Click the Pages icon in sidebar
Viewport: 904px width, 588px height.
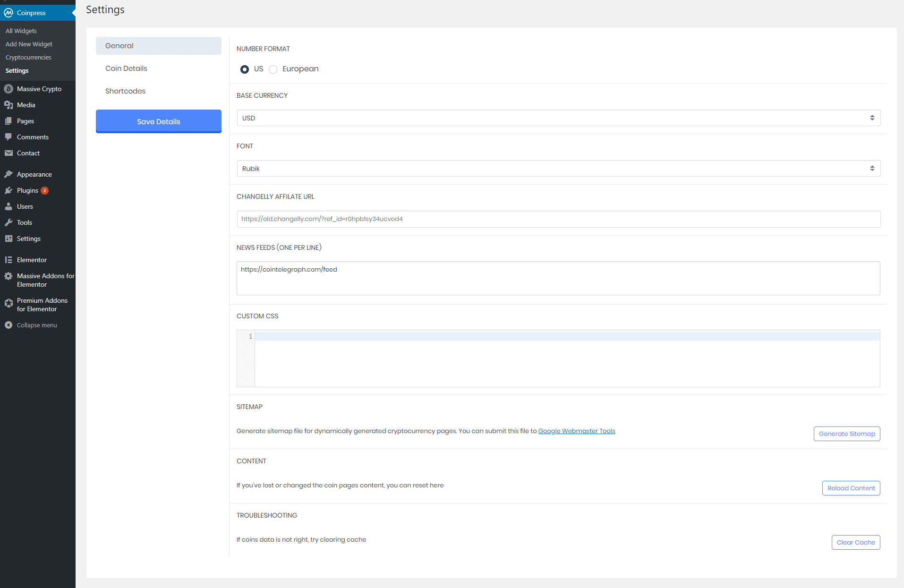[x=9, y=121]
